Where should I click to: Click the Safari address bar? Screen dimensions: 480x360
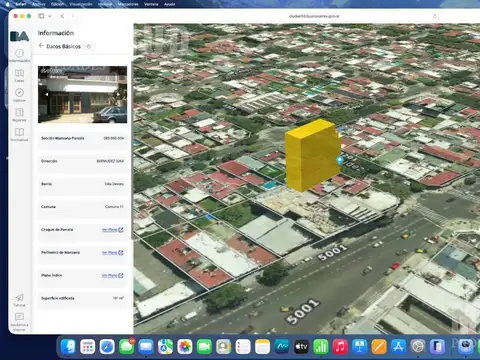(314, 16)
